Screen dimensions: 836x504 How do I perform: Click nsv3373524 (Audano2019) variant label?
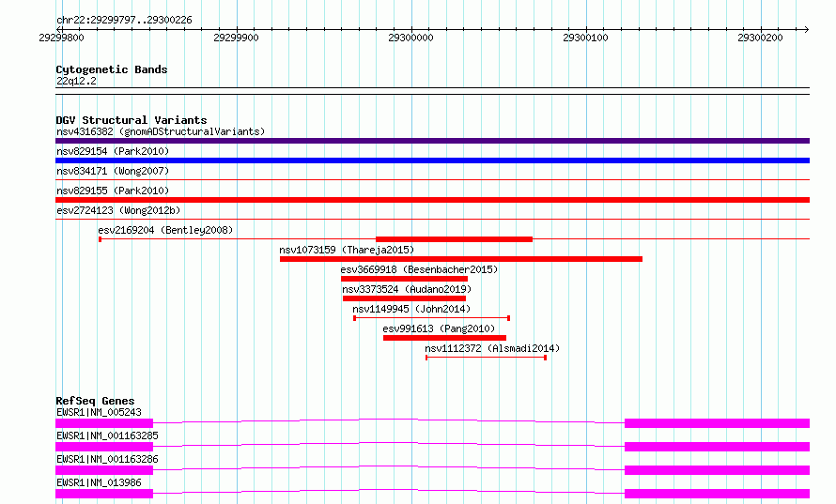click(x=407, y=289)
